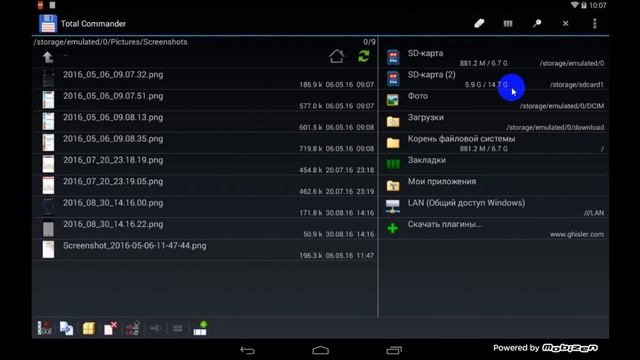The width and height of the screenshot is (640, 360).
Task: Open Скачать плагины... link
Action: tap(494, 228)
